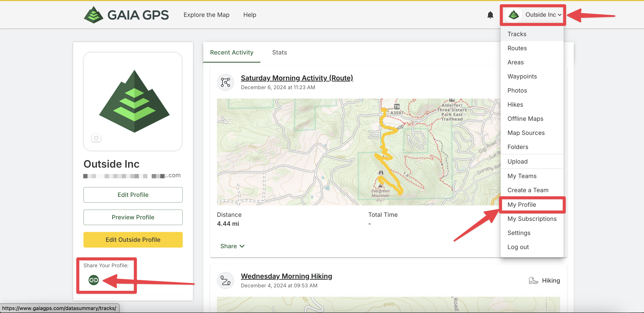Open Saturday Morning Activity (Route) link

[297, 78]
